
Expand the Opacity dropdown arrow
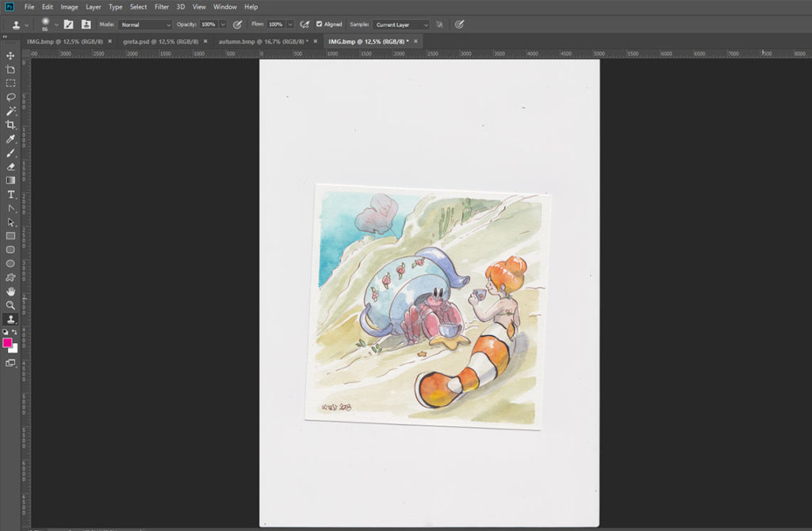[223, 24]
